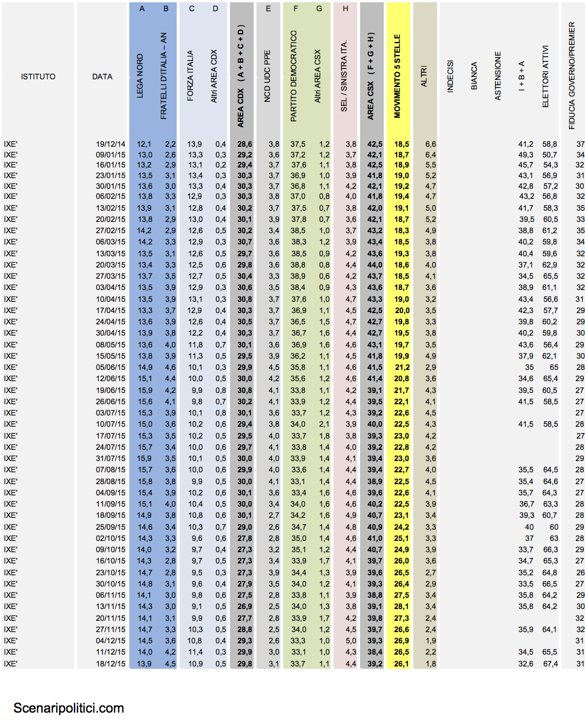Select the FIDUCIA GOVERNO/PREMIER header
This screenshot has height=728, width=585.
[572, 76]
